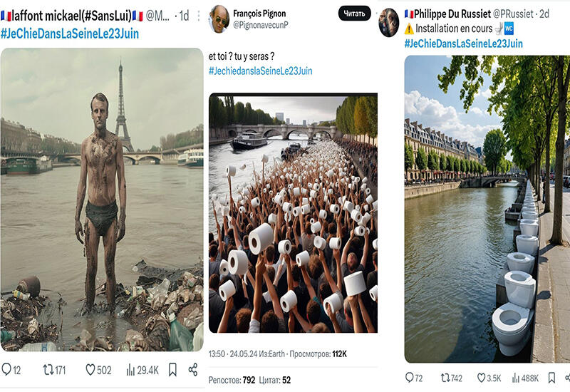Bookmark laffont mickael's tweet
This screenshot has height=392, width=570.
(x=172, y=370)
